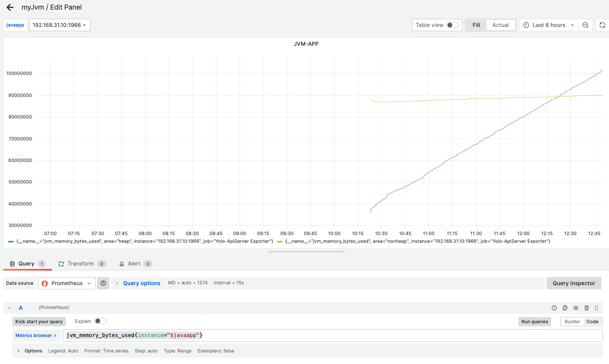Screen dimensions: 609x364
Task: Switch to Code editor mode
Action: point(592,322)
